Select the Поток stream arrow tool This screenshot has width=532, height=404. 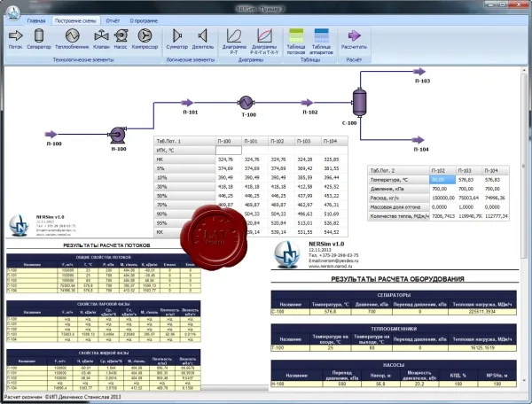coord(15,39)
